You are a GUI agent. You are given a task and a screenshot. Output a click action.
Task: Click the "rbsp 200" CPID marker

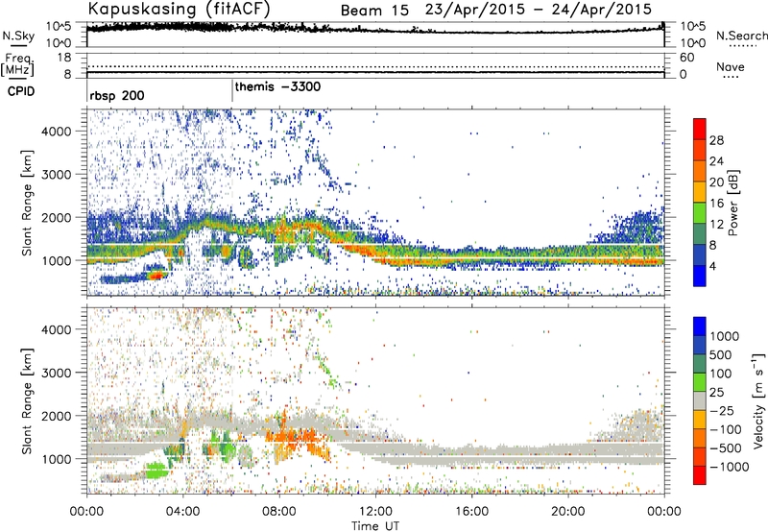coord(117,95)
